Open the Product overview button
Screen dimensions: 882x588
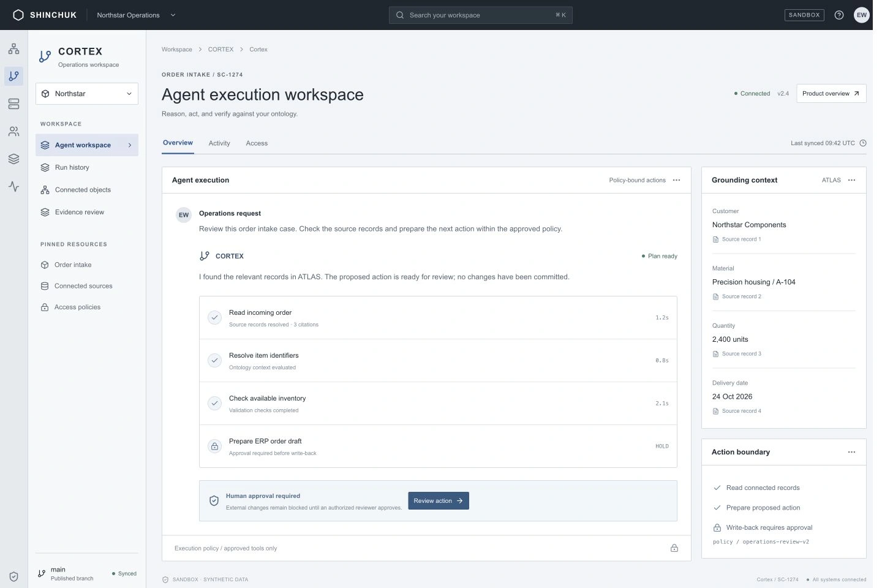(831, 94)
